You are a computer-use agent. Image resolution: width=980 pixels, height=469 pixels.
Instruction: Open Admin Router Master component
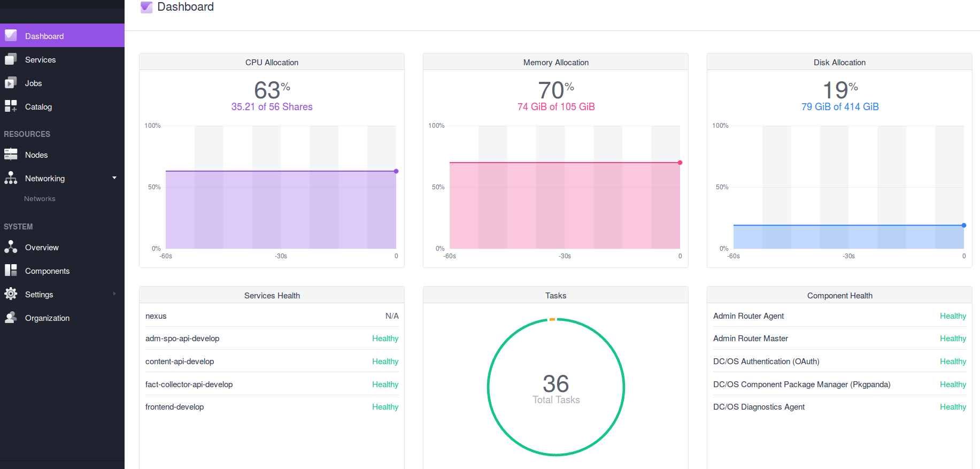(x=751, y=339)
